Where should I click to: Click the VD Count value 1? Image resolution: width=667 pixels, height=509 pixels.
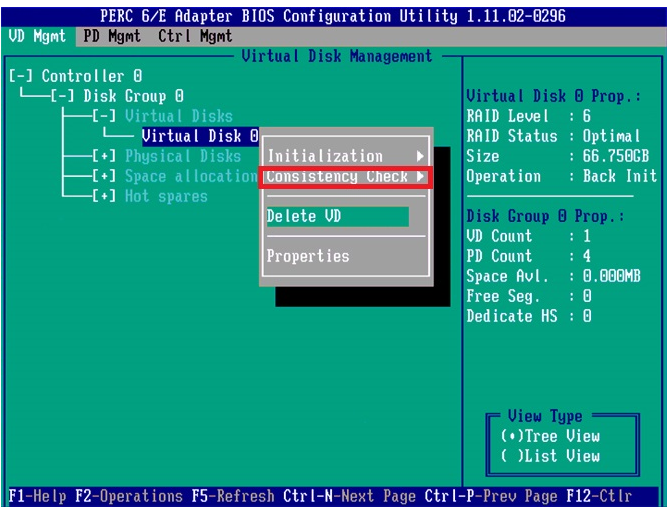[587, 236]
